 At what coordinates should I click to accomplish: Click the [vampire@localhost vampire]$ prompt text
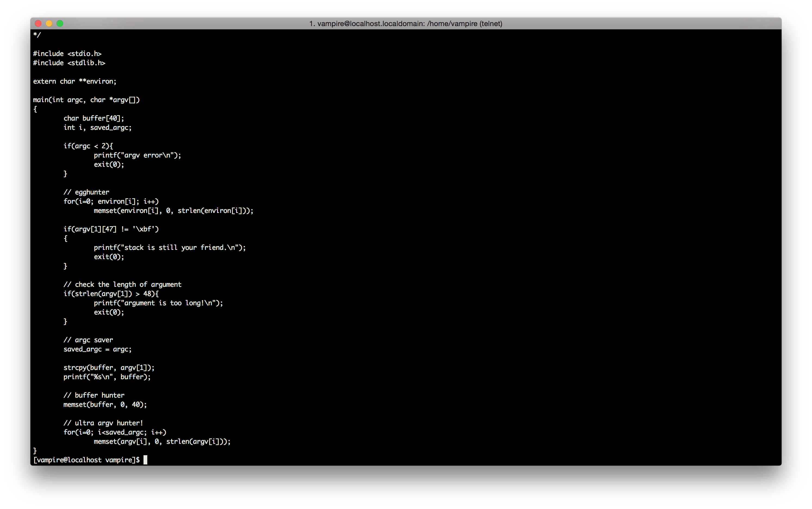tap(86, 460)
